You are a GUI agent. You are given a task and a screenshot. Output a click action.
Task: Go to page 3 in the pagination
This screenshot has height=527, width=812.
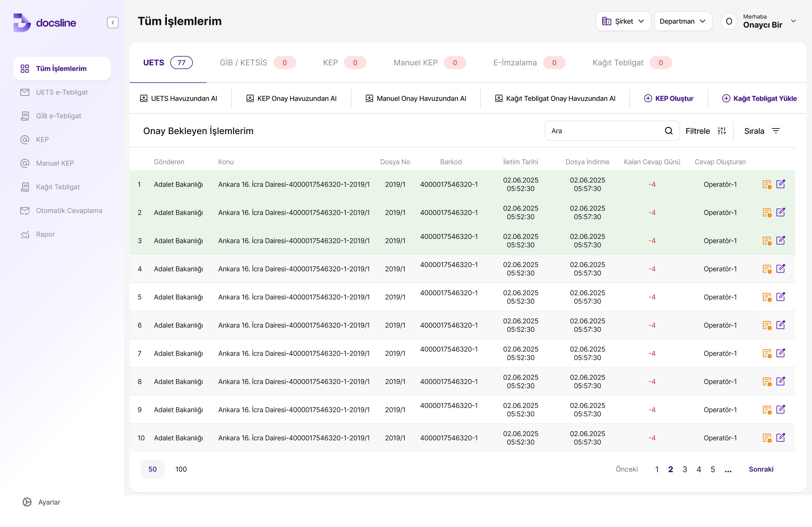click(685, 469)
